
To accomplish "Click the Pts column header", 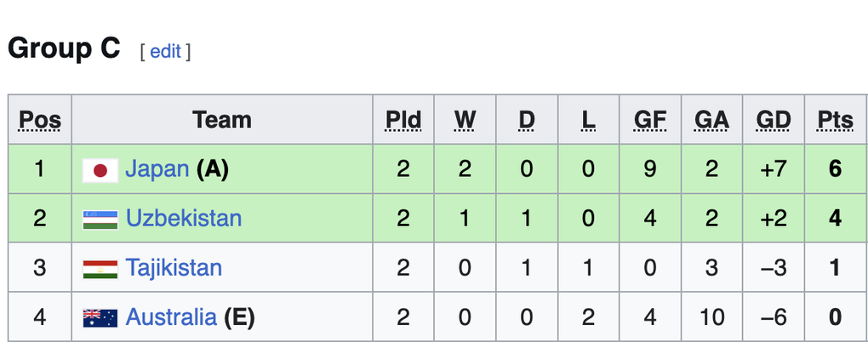I will 835,120.
